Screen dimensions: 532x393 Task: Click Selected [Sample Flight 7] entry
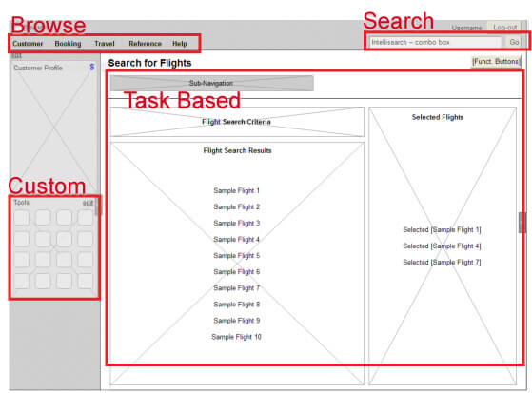(442, 263)
